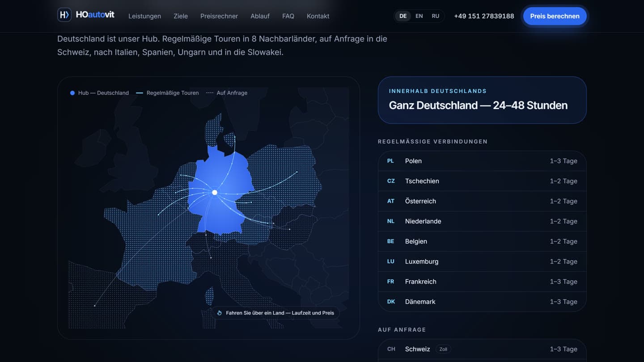Switch language to EN
The image size is (644, 362).
pos(419,16)
